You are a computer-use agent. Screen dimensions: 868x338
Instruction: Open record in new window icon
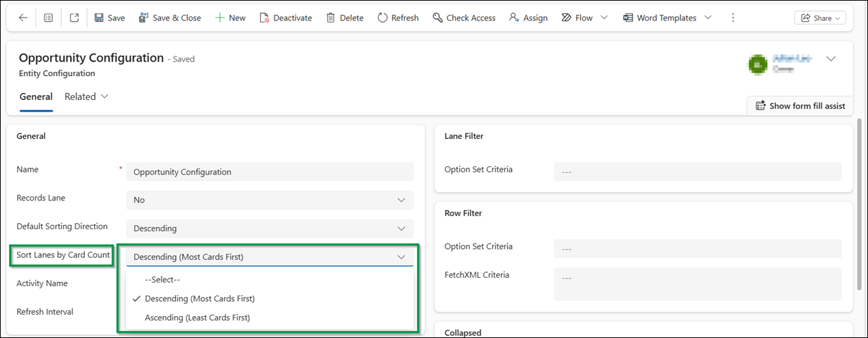[x=74, y=18]
